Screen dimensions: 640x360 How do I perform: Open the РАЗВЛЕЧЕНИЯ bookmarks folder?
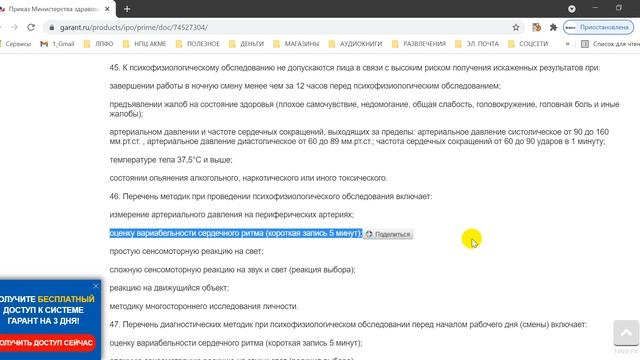click(419, 44)
